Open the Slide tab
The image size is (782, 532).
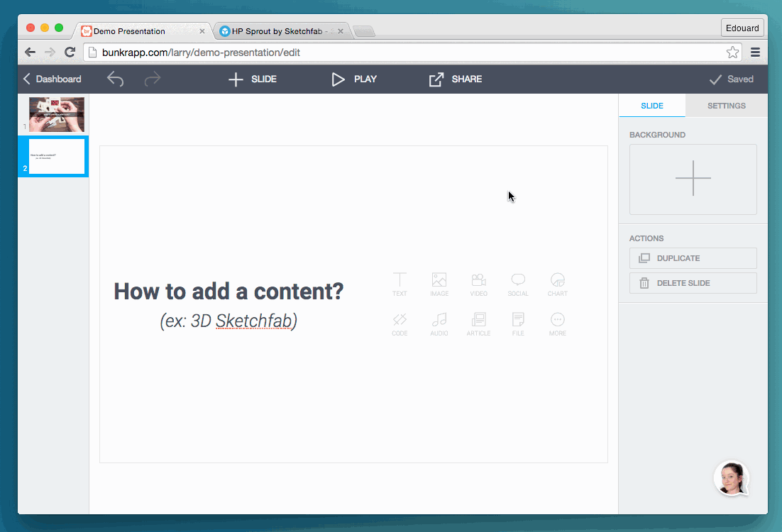coord(651,106)
